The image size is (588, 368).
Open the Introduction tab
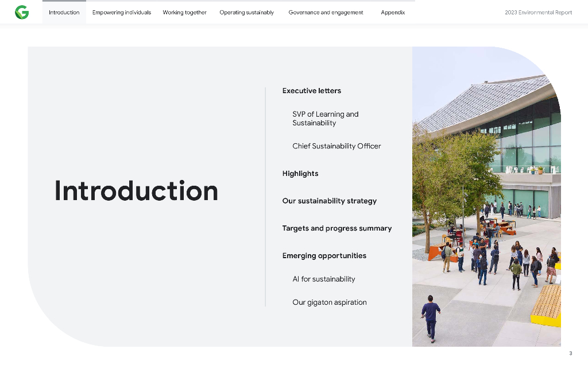point(64,13)
